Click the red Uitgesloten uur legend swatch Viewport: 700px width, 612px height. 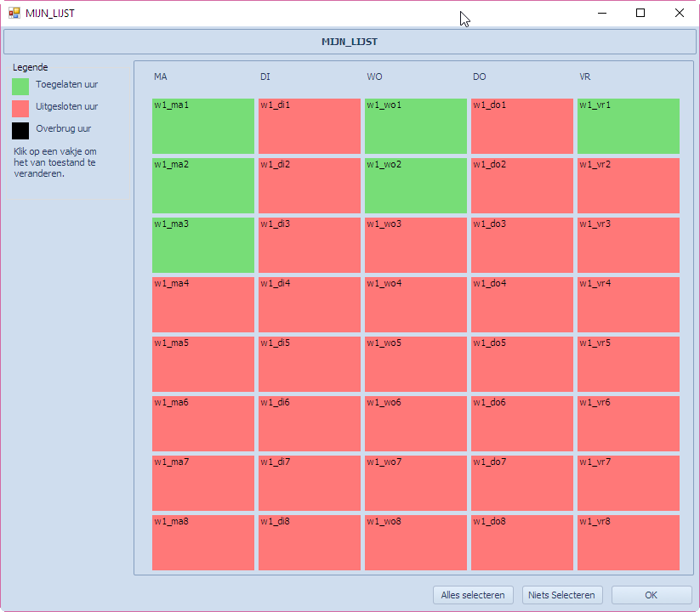pyautogui.click(x=20, y=109)
